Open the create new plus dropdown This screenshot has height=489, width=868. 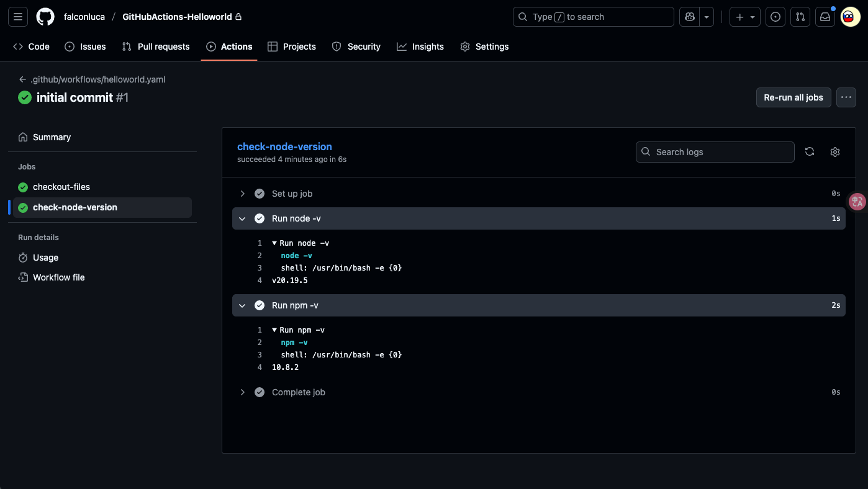point(745,17)
